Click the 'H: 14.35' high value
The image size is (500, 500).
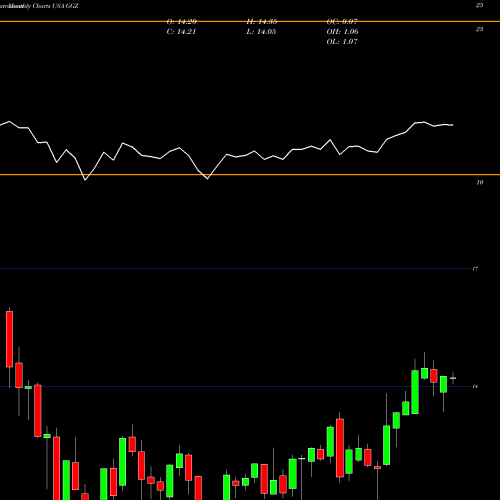coord(262,22)
